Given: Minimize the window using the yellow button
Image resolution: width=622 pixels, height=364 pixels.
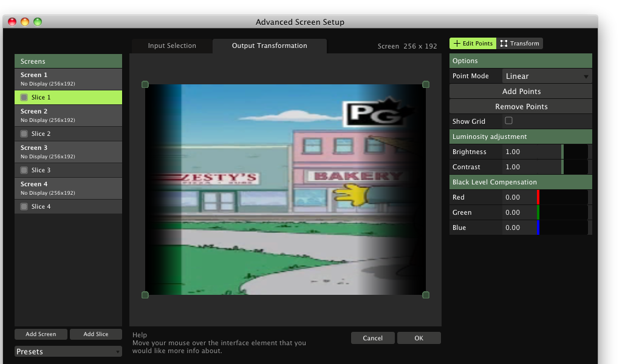Looking at the screenshot, I should 25,22.
